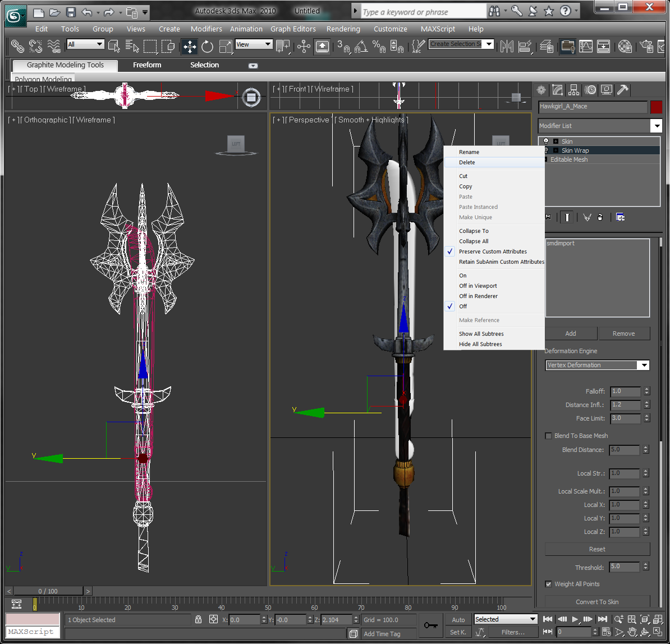Viewport: 670px width, 644px height.
Task: Toggle the selection lock padlock icon
Action: (x=198, y=619)
